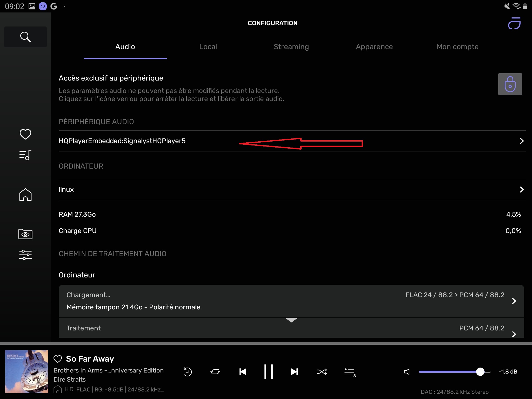Click the 09:02 clock in status bar
The height and width of the screenshot is (399, 532).
tap(15, 6)
